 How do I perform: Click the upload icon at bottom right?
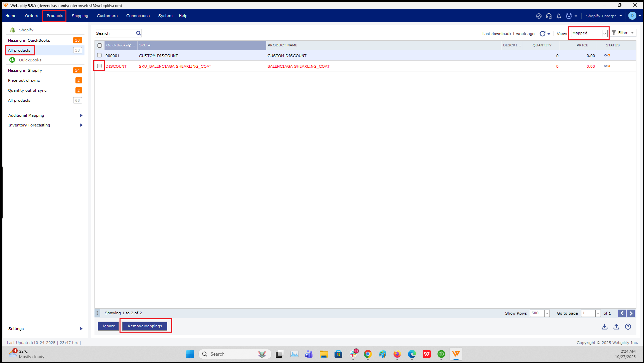[616, 327]
